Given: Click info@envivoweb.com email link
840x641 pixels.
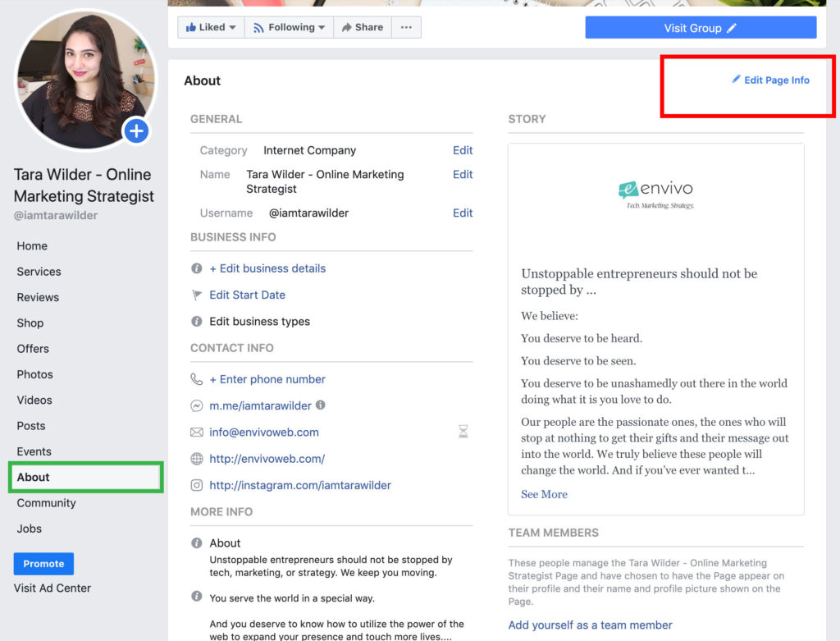Looking at the screenshot, I should pos(263,433).
